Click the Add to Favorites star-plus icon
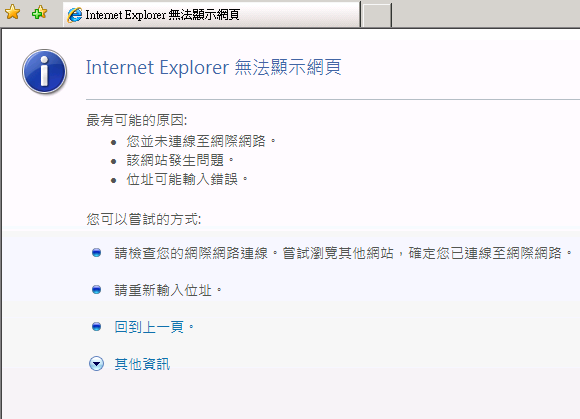 (x=40, y=13)
